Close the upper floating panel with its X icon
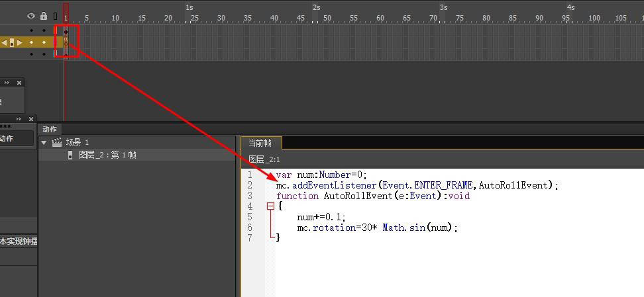 [19, 83]
